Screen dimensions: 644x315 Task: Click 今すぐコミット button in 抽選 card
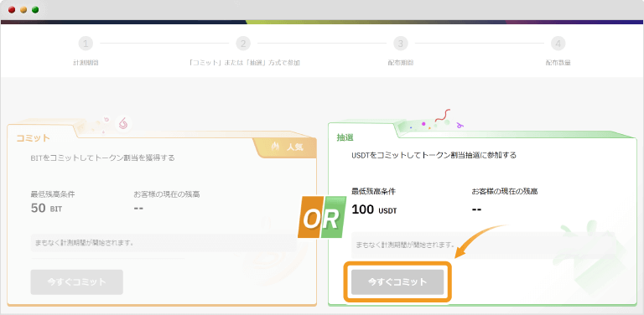pos(397,282)
